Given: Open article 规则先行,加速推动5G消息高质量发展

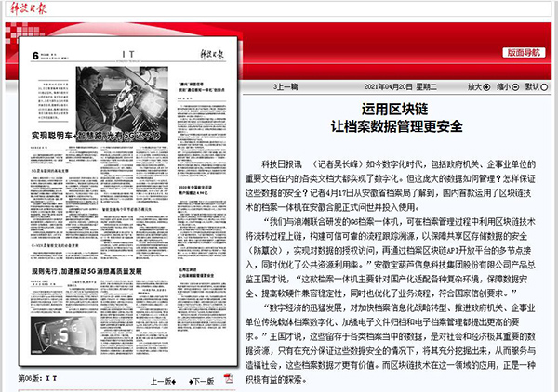Looking at the screenshot, I should click(86, 271).
